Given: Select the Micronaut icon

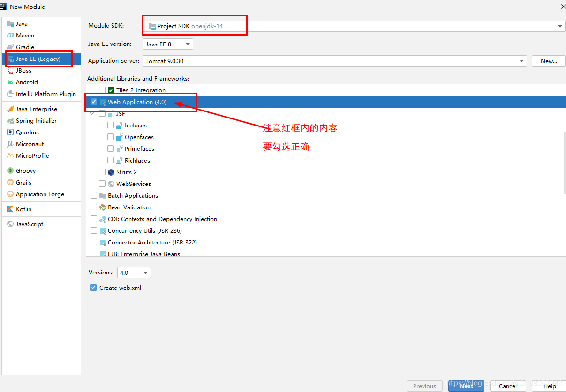Looking at the screenshot, I should [10, 144].
